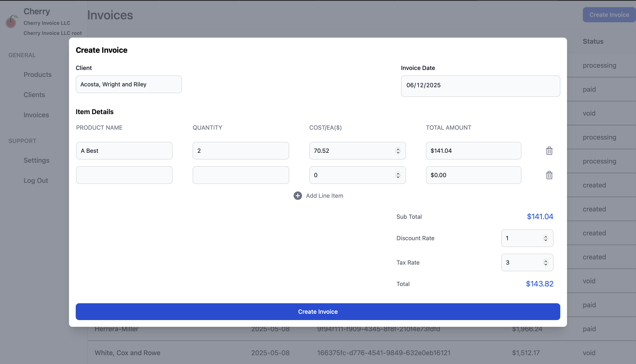Screen dimensions: 636x364
Task: Open Settings in the sidebar
Action: pyautogui.click(x=37, y=160)
